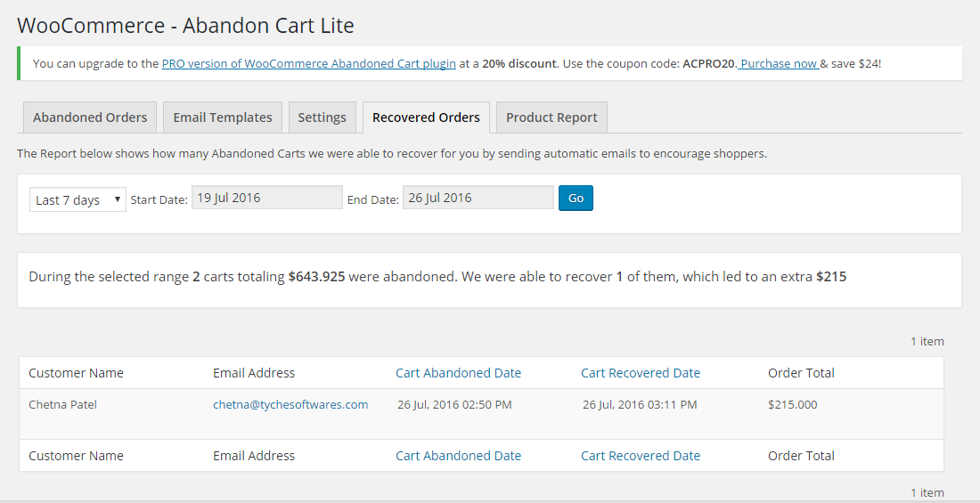Go to the Product Report tab
Image resolution: width=980 pixels, height=503 pixels.
(551, 118)
